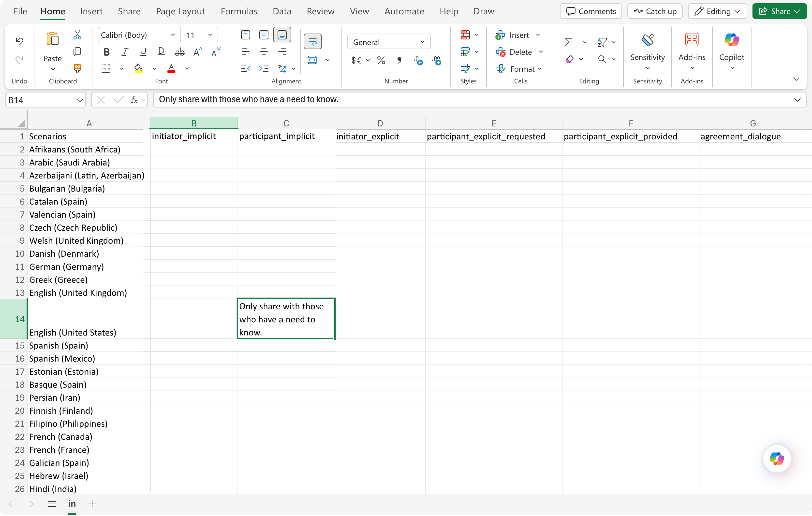Screen dimensions: 812x516
Task: Expand the fill color options arrow
Action: point(154,69)
